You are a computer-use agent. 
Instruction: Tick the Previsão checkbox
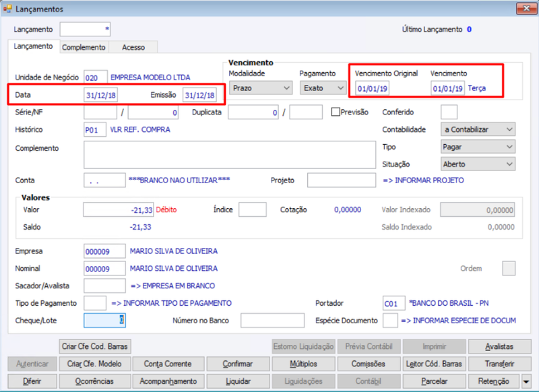click(335, 112)
